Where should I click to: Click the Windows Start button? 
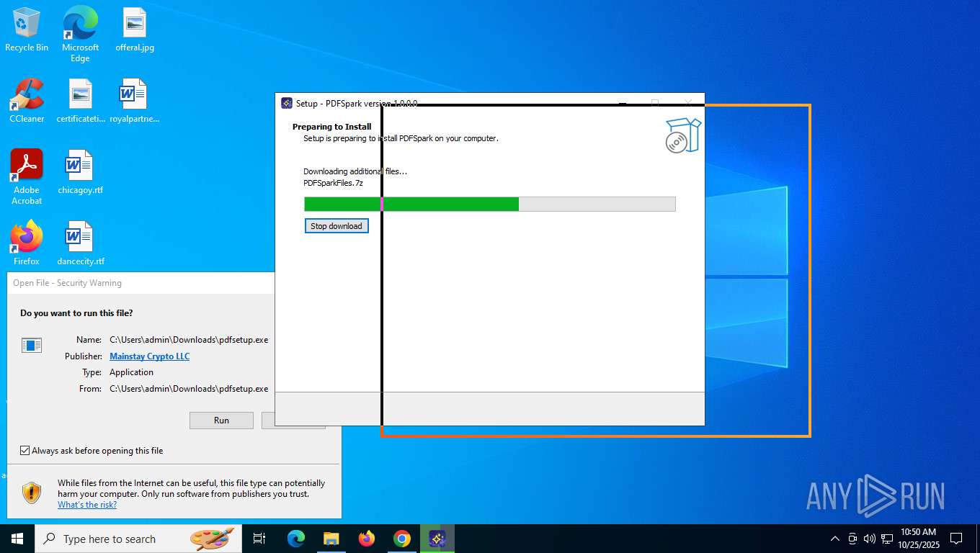17,539
